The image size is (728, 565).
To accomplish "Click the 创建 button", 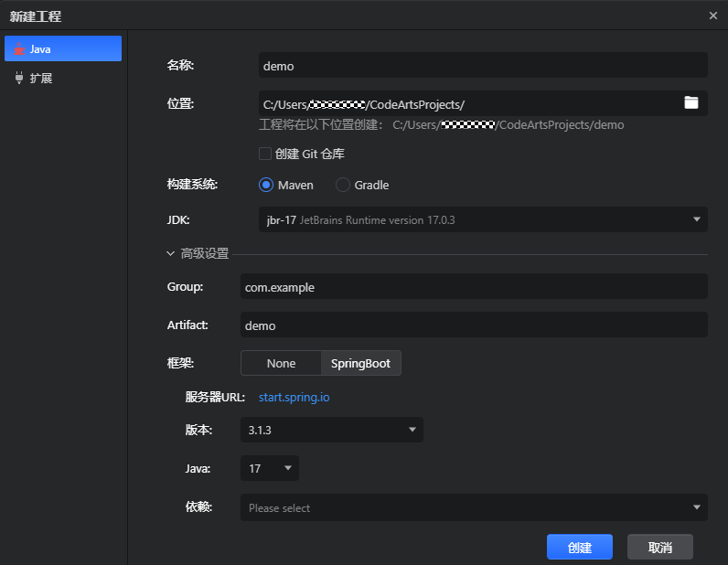I will pyautogui.click(x=579, y=548).
